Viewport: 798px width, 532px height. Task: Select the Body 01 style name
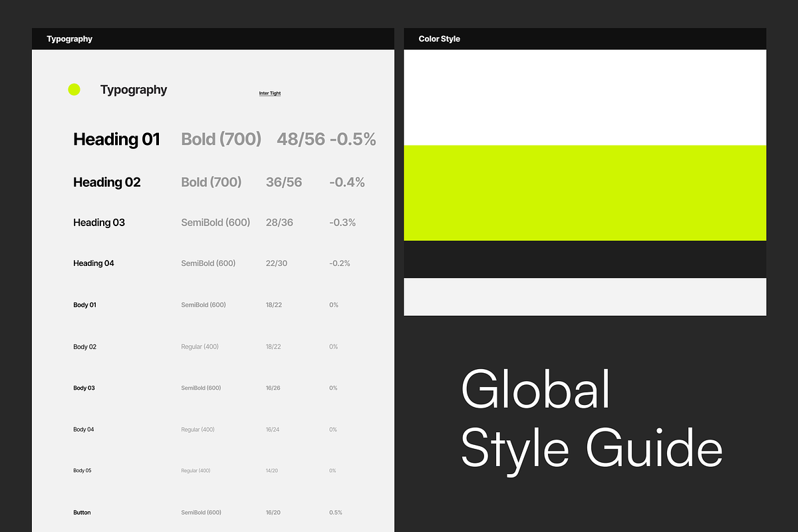click(x=85, y=305)
